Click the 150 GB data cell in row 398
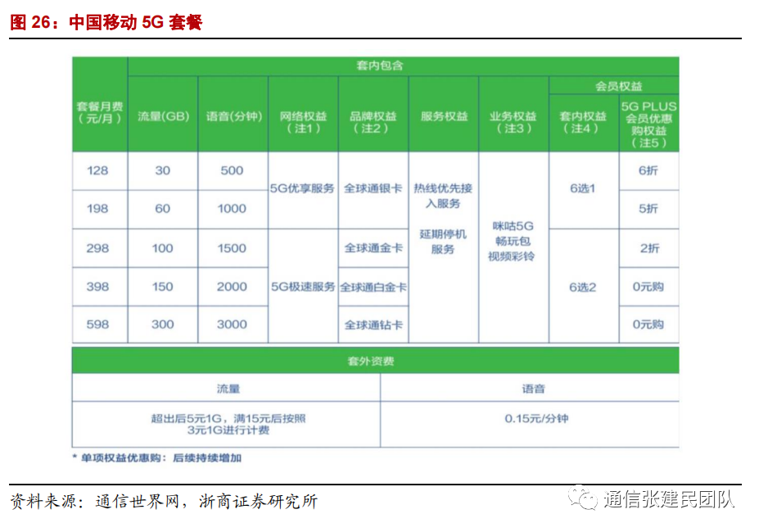Screen dimensions: 759x532 (x=163, y=286)
